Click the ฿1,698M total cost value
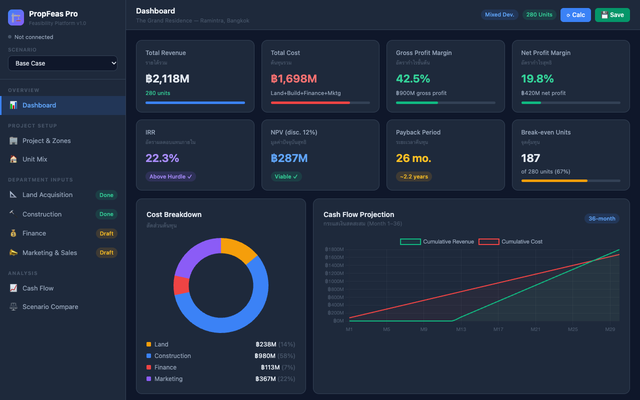Viewport: 640px width, 400px height. coord(294,79)
